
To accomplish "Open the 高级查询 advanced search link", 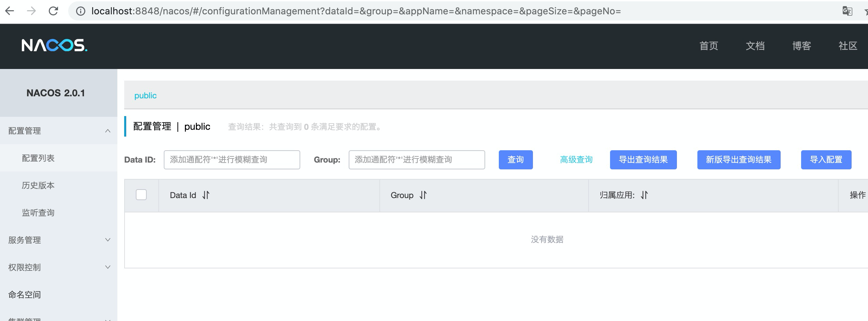I will 576,160.
